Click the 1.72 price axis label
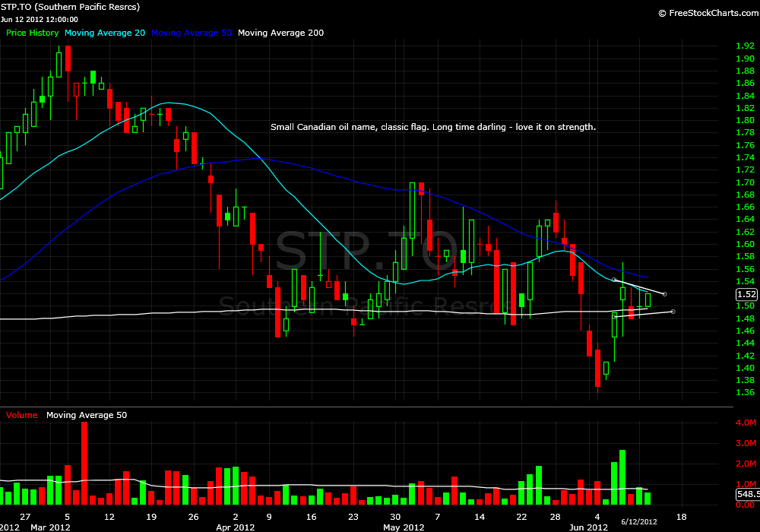Viewport: 760px width, 532px height. [x=745, y=169]
